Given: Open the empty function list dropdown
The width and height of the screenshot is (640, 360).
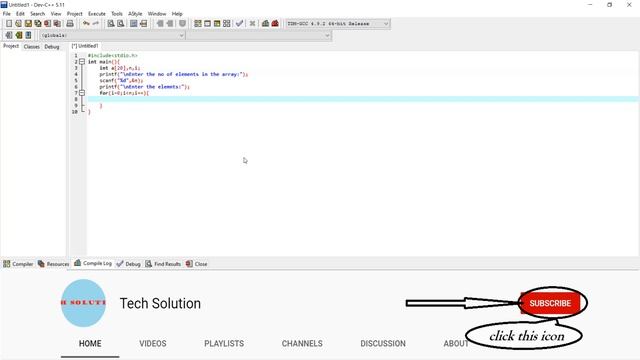Looking at the screenshot, I should point(259,36).
